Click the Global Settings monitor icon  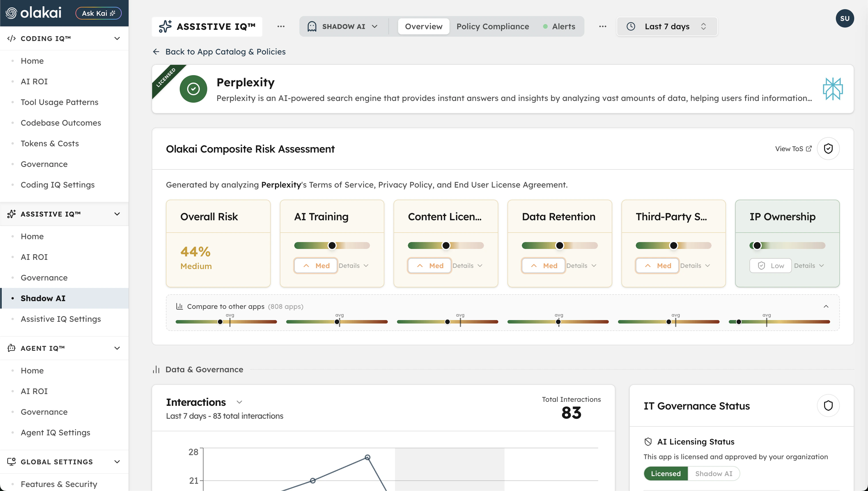pyautogui.click(x=11, y=462)
